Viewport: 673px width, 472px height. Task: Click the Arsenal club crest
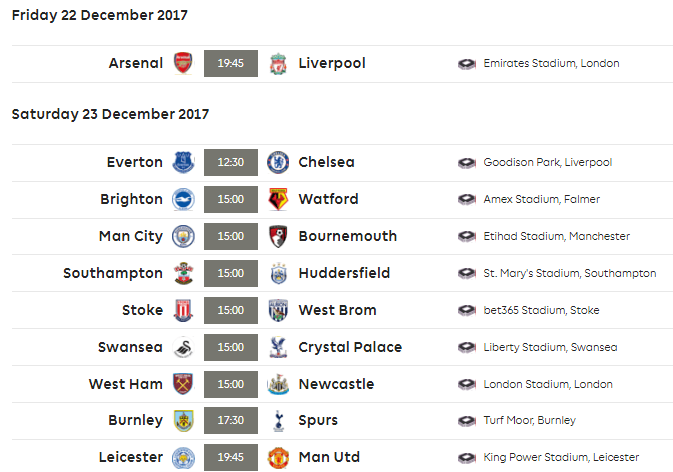[x=183, y=63]
